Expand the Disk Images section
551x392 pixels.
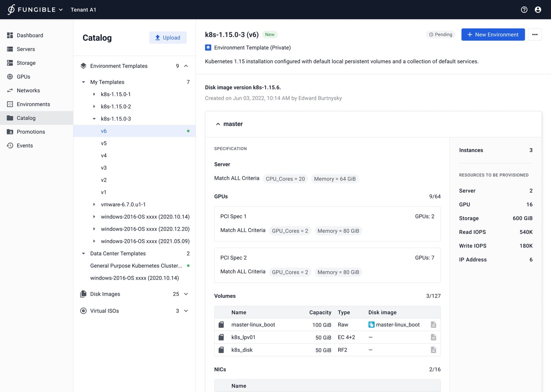click(x=186, y=294)
